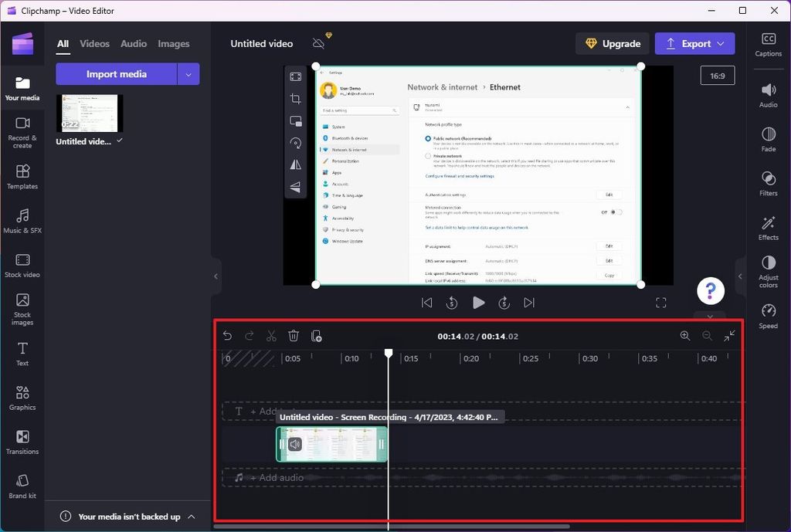Click the Upgrade button

(x=612, y=43)
